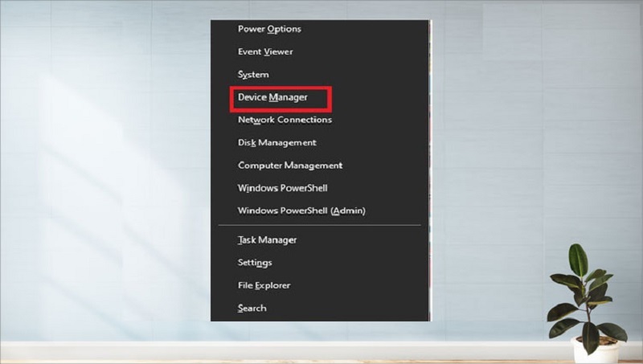
Task: Select Search in the menu
Action: 252,308
